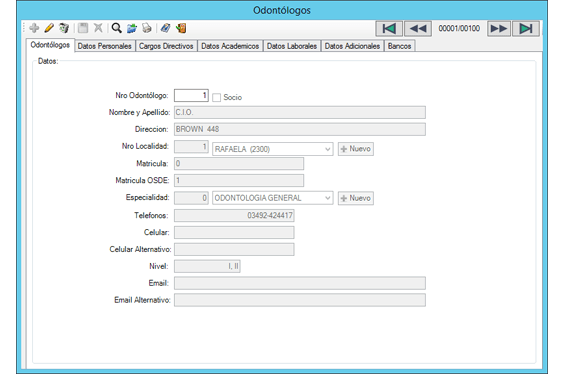Viewport: 563px width, 375px height.
Task: Jump to the first record
Action: pyautogui.click(x=389, y=28)
